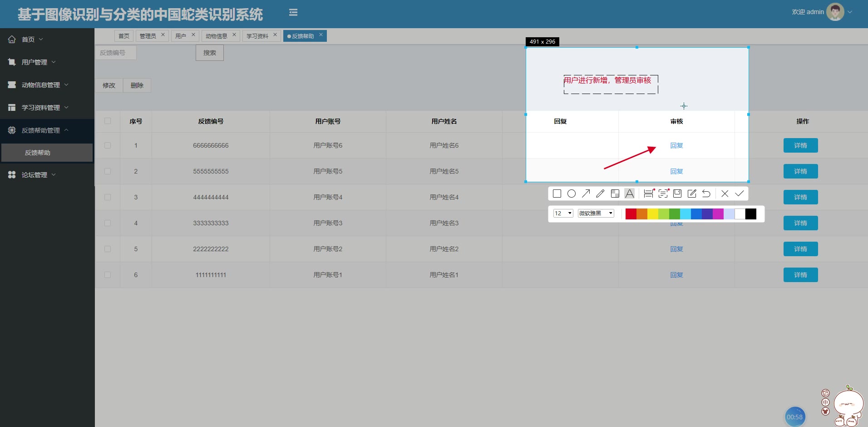The height and width of the screenshot is (427, 868).
Task: Open the screenshot in the editor
Action: point(692,194)
